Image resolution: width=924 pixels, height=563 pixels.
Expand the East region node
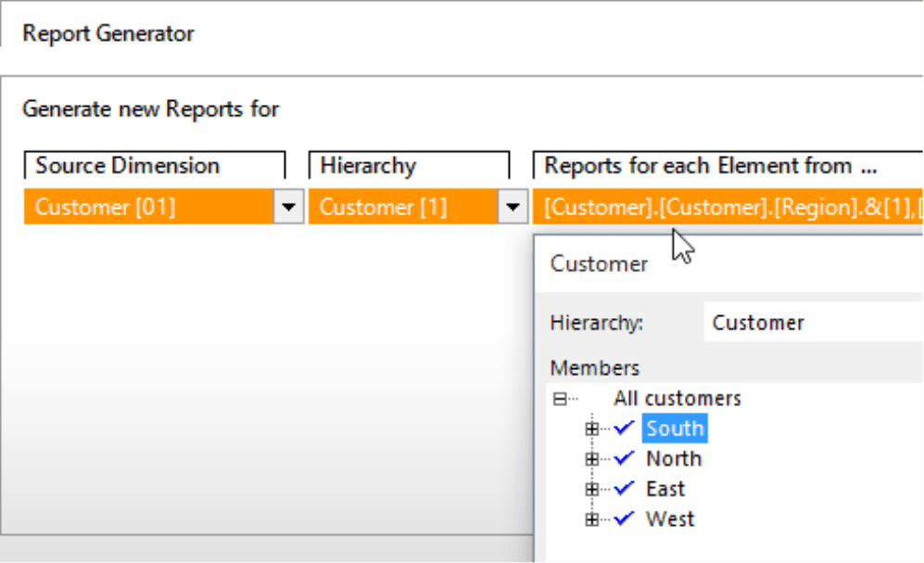593,489
